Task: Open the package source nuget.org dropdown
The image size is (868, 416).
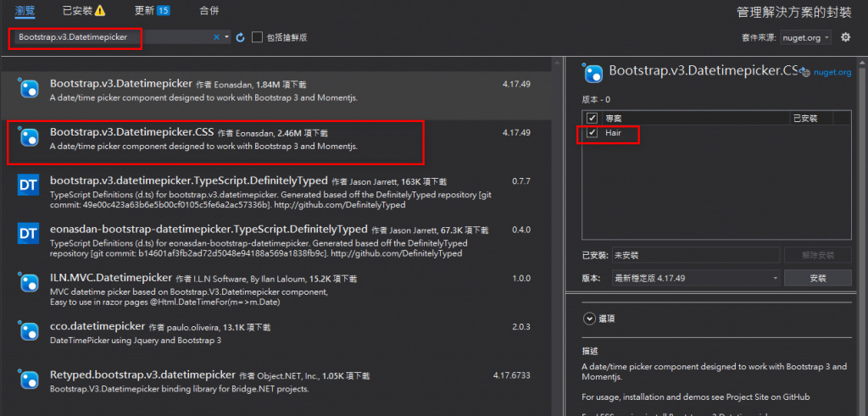Action: pos(805,37)
